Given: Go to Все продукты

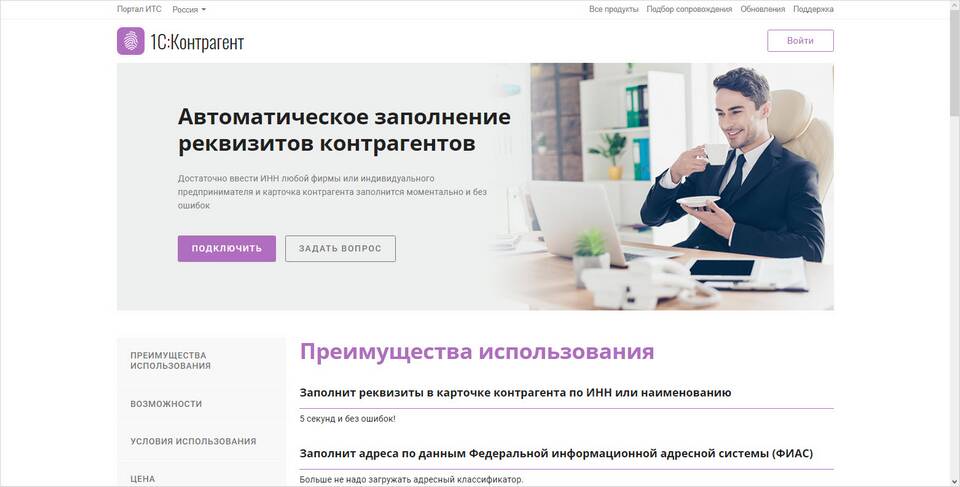Looking at the screenshot, I should [x=613, y=9].
